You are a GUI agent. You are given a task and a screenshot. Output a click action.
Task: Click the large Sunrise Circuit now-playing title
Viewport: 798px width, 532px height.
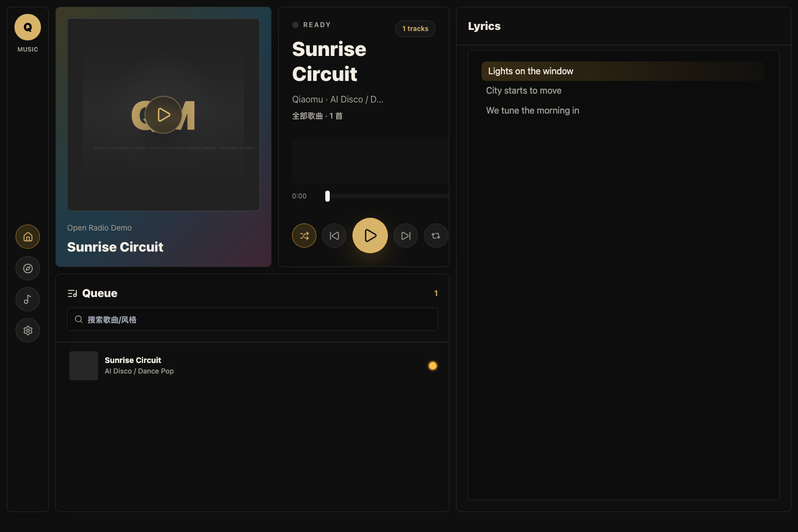pos(329,62)
